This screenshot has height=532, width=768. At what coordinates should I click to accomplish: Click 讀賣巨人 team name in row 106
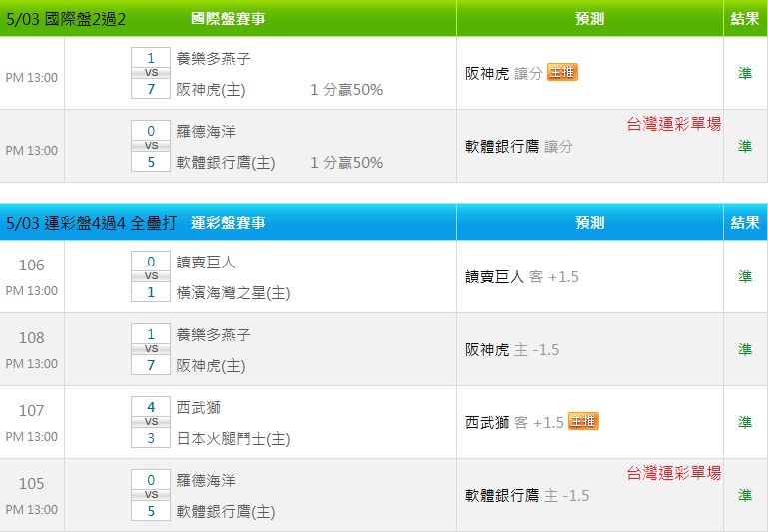(206, 263)
